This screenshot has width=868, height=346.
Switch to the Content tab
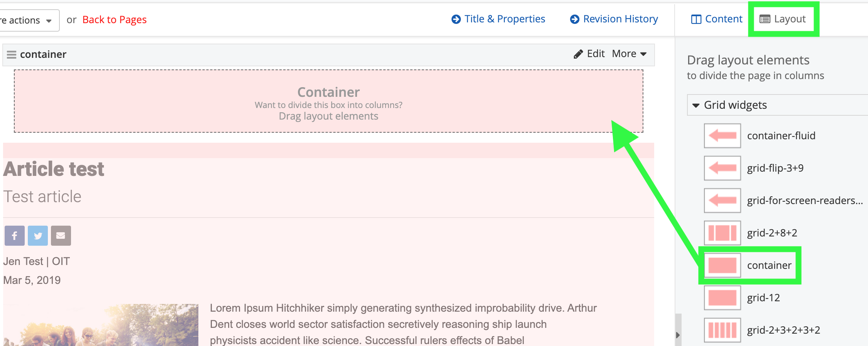(x=717, y=19)
